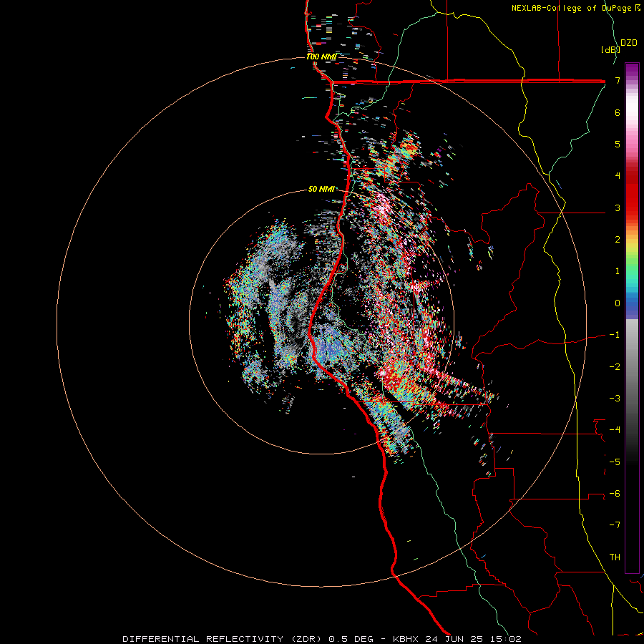Click the -7 value on the color scale
The height and width of the screenshot is (644, 644).
tap(615, 525)
